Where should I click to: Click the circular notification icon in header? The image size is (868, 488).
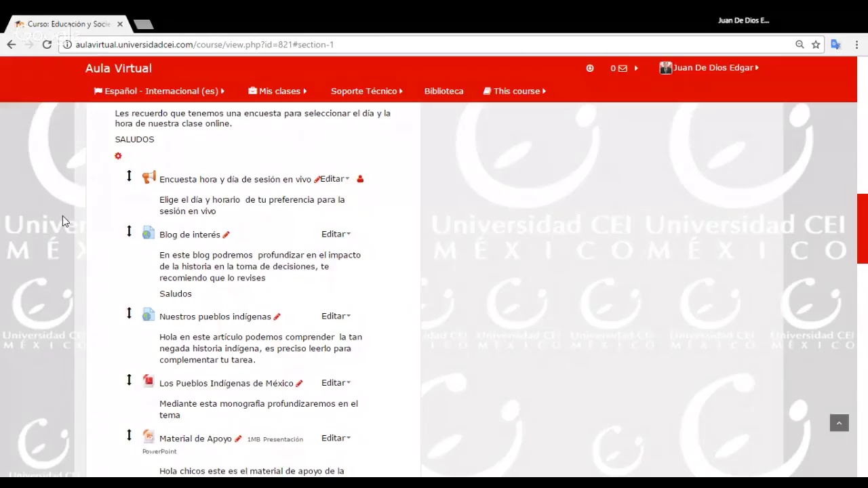tap(590, 68)
